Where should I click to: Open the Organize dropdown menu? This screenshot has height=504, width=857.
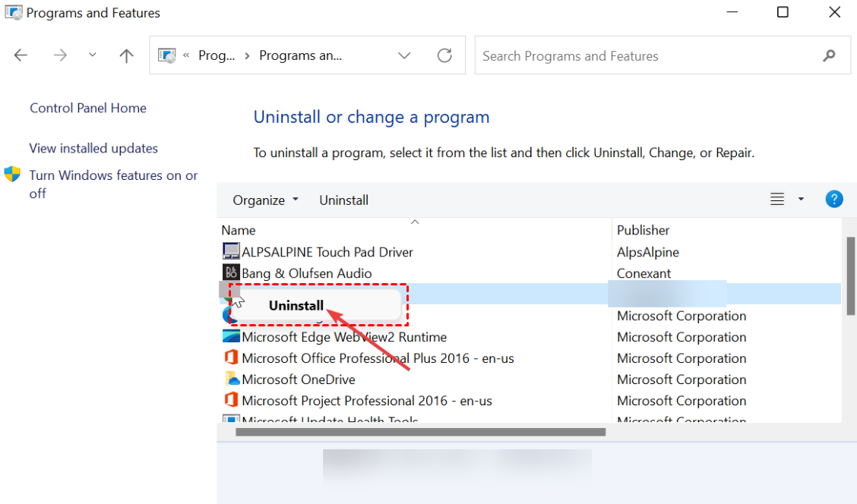point(266,200)
